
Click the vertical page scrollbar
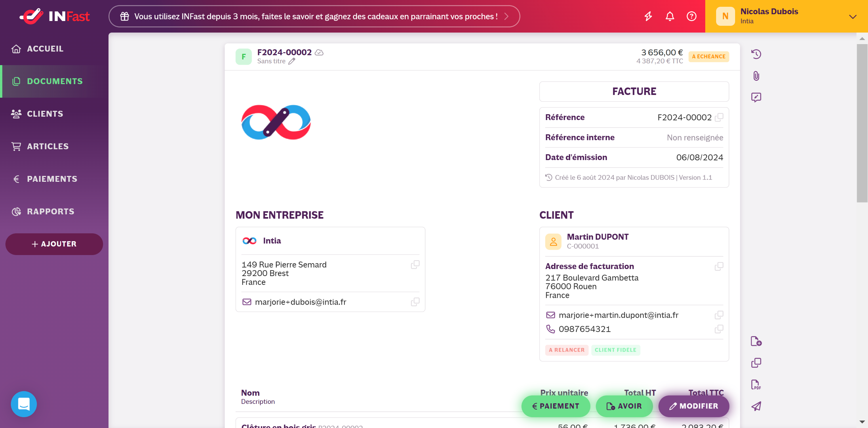pos(862,123)
